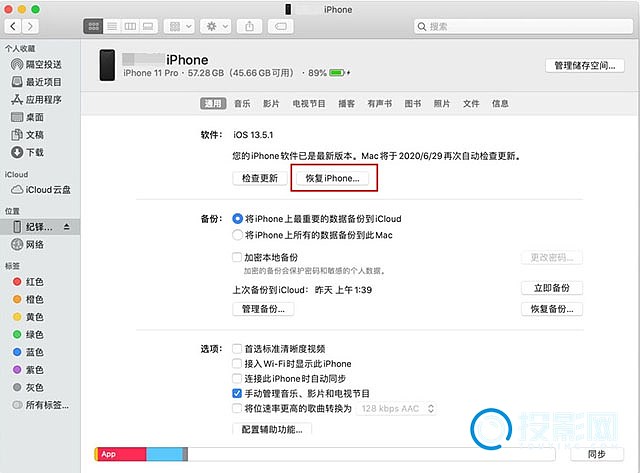
Task: Open 下载 (Downloads) folder in the sidebar
Action: (34, 152)
